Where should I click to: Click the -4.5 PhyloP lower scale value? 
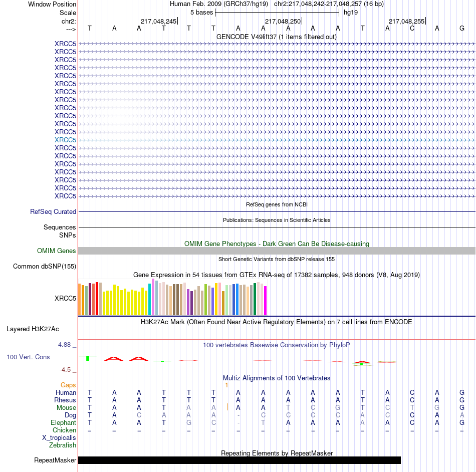click(x=65, y=369)
